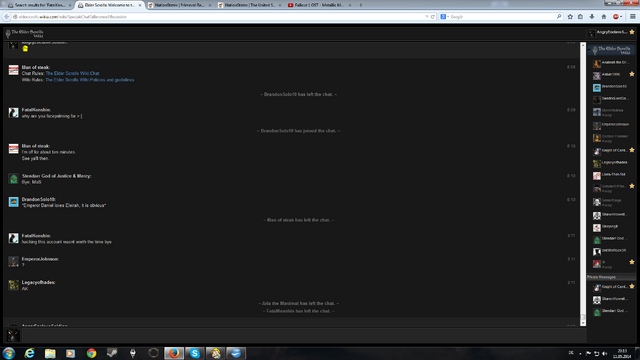
Task: Open the bookmarks list icon
Action: pyautogui.click(x=580, y=17)
